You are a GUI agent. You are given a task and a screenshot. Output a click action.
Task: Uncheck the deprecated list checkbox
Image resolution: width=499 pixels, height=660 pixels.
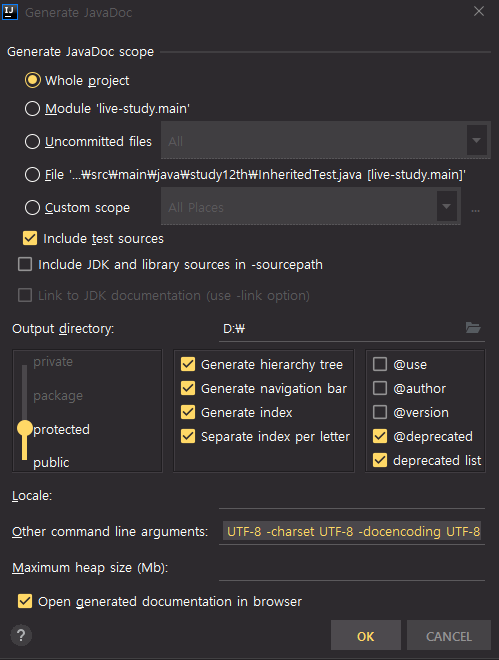click(x=380, y=460)
